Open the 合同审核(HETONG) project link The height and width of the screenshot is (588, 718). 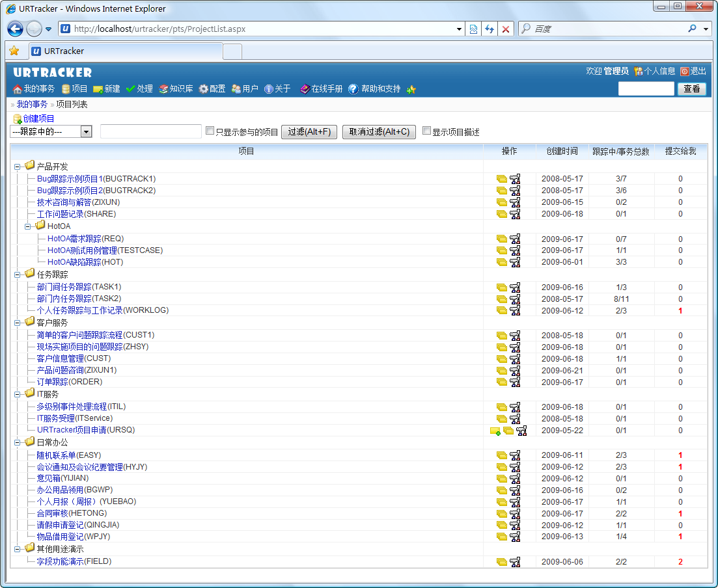(x=72, y=513)
